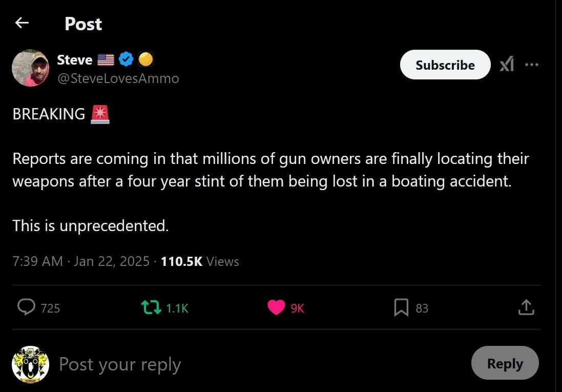Click the reply speech bubble icon
Screen dimensions: 562x392
click(x=26, y=307)
